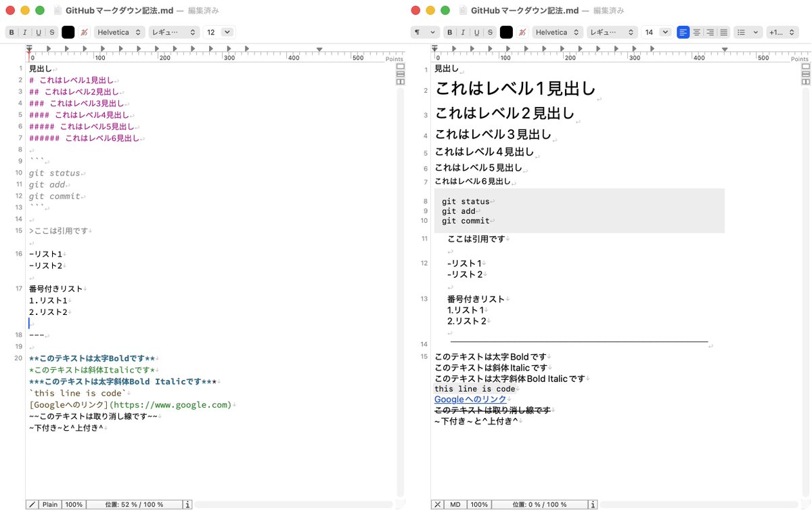Click document icon in right window title
Viewport: 812px width, 510px height.
[x=463, y=10]
